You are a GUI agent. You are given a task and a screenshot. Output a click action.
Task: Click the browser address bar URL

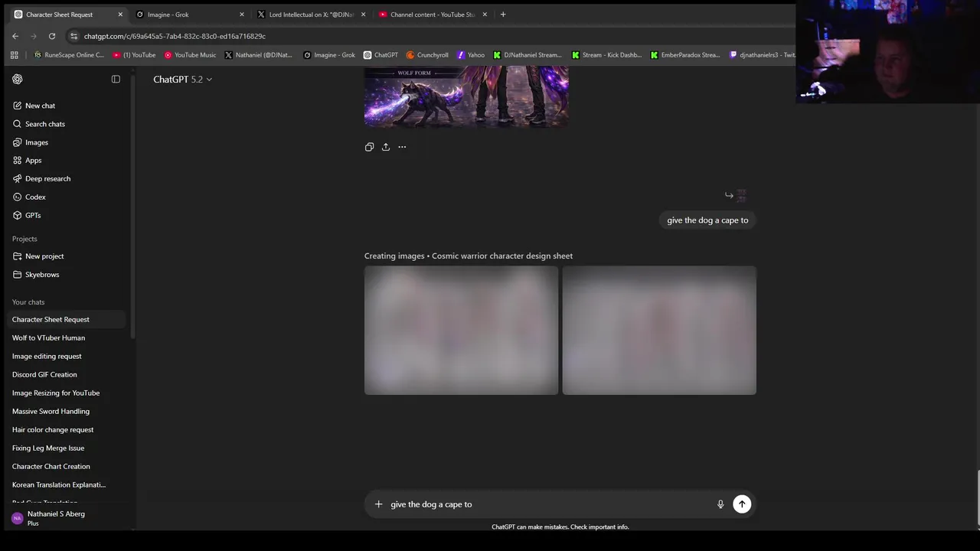coord(175,36)
